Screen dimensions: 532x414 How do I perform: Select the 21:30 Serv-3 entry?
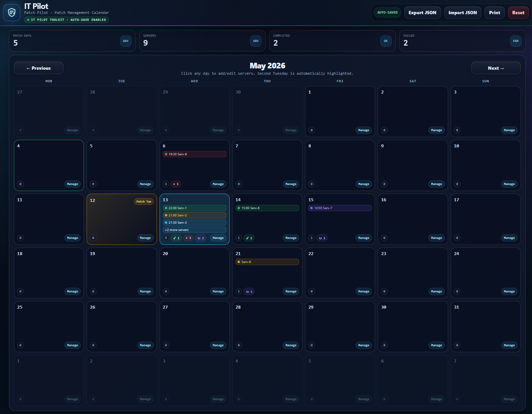tap(195, 223)
